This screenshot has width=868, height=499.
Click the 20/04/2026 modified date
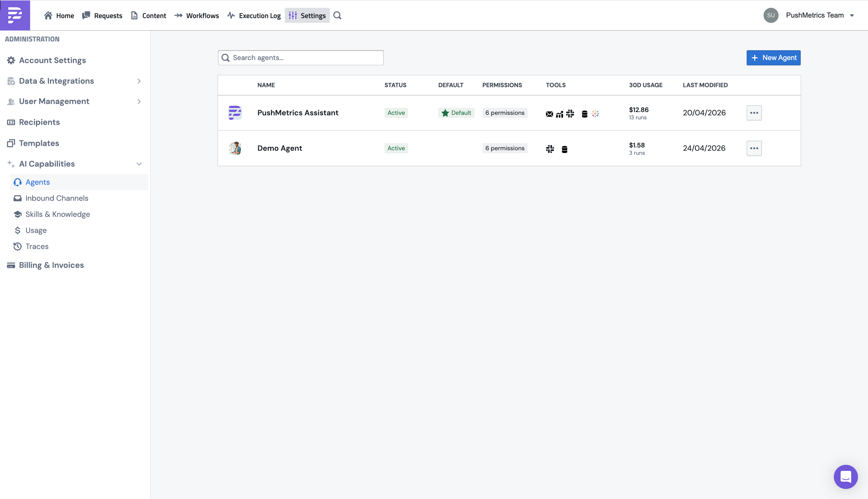[704, 113]
